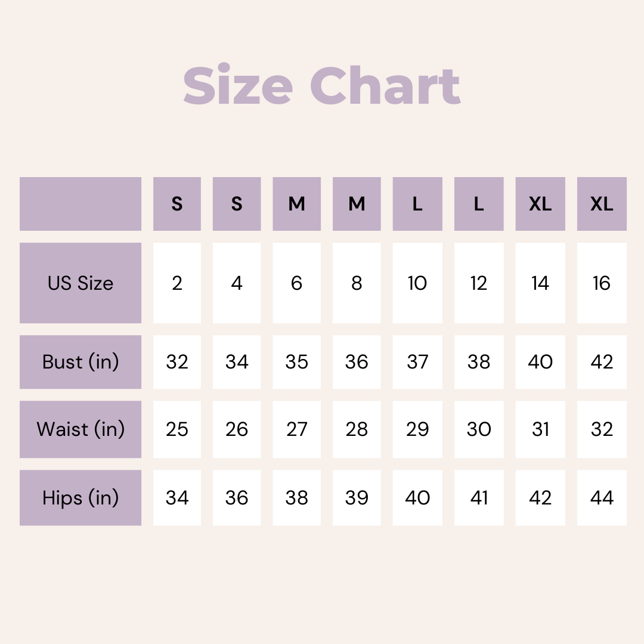
Task: Select the hips measurement 39 cell
Action: pyautogui.click(x=357, y=498)
